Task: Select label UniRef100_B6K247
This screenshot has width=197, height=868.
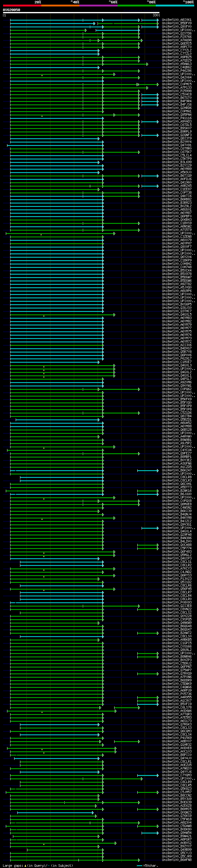Action: [176, 470]
